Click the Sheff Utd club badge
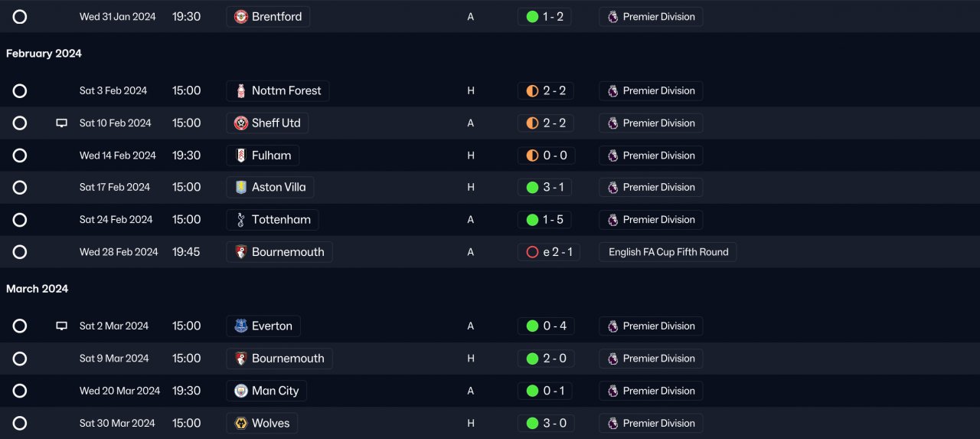This screenshot has width=980, height=439. point(241,123)
